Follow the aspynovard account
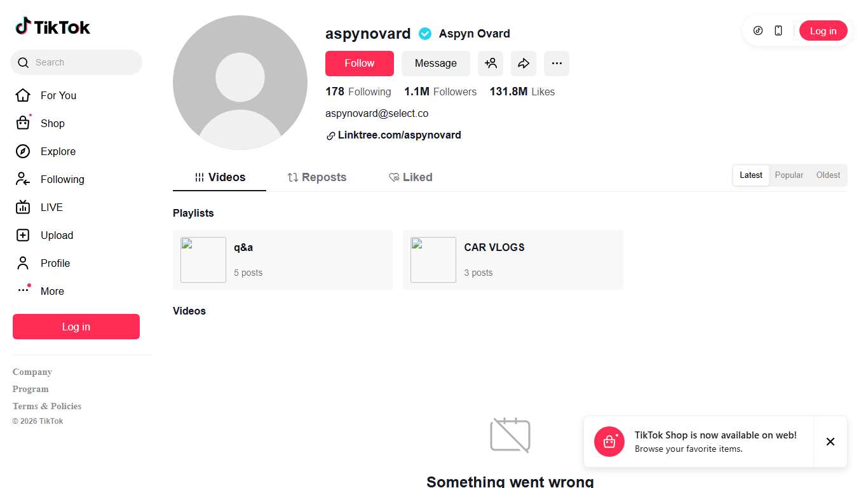The width and height of the screenshot is (868, 488). click(x=359, y=63)
